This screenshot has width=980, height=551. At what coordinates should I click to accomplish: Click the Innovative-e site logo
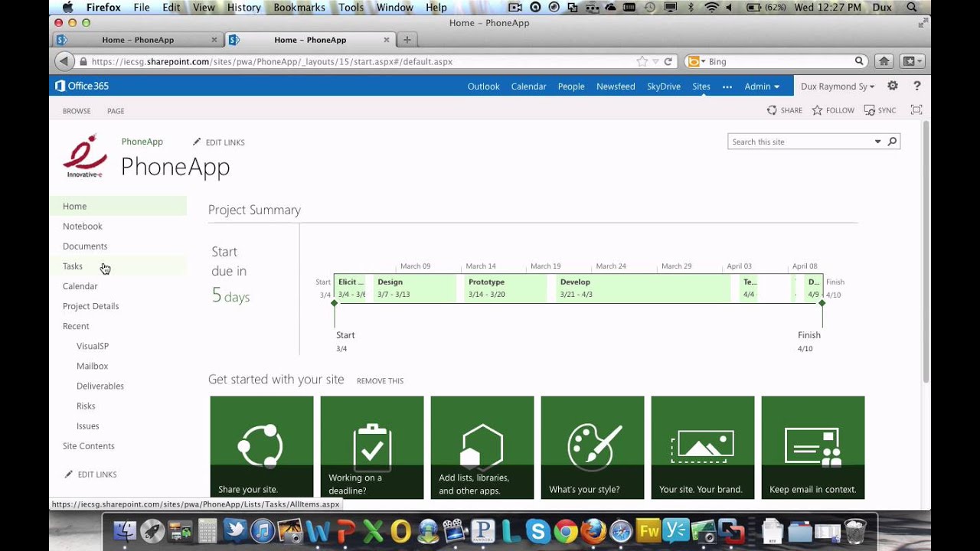click(x=85, y=156)
